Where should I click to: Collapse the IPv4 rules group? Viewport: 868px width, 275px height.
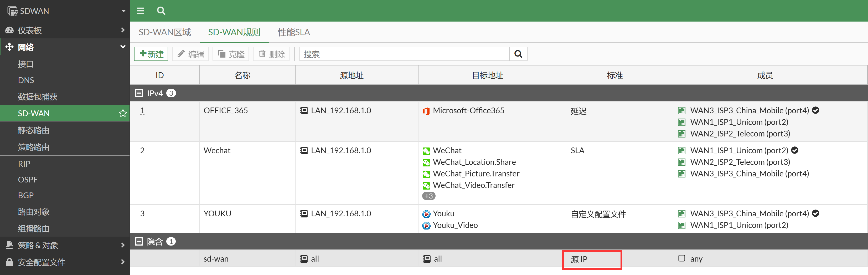click(x=139, y=93)
